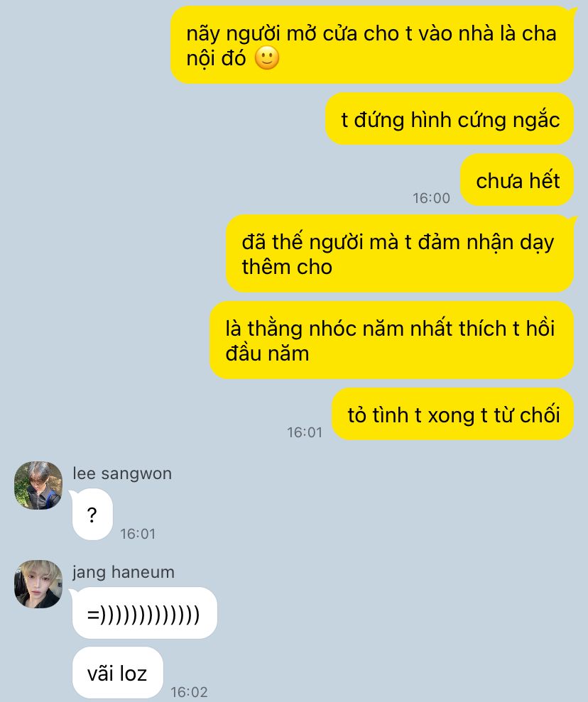Screen dimensions: 588x702
Task: Select the "tỏ tình t xong t từ chối" bubble
Action: tap(453, 414)
